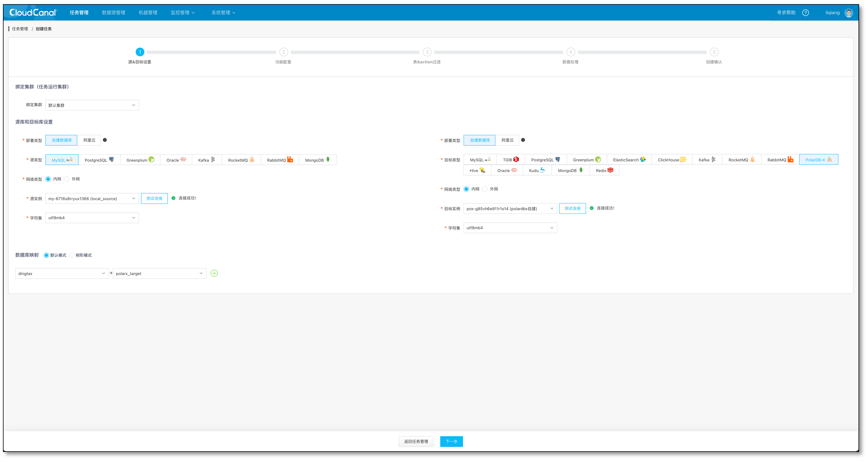Choose Redis as target type
The width and height of the screenshot is (868, 462).
604,170
